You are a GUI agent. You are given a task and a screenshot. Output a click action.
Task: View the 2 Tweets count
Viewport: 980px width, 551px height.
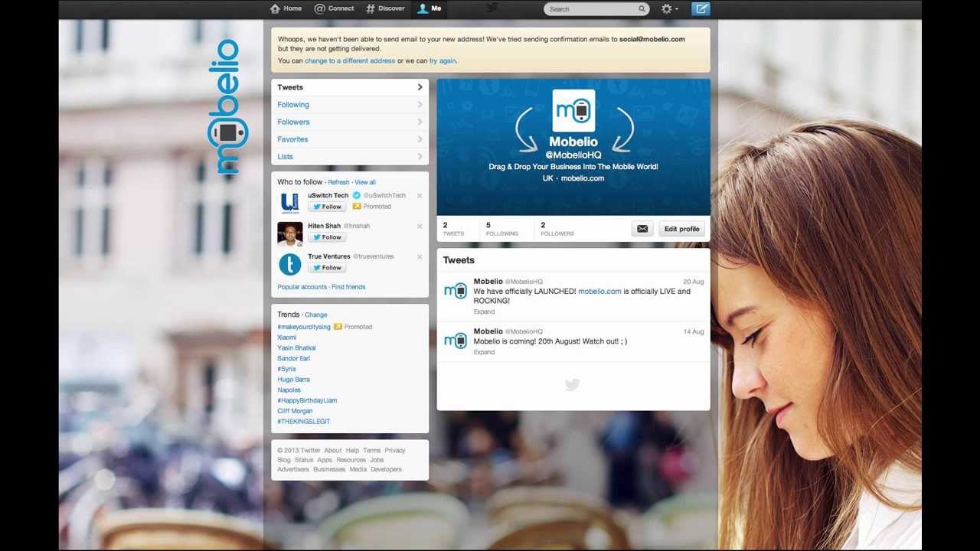[453, 229]
